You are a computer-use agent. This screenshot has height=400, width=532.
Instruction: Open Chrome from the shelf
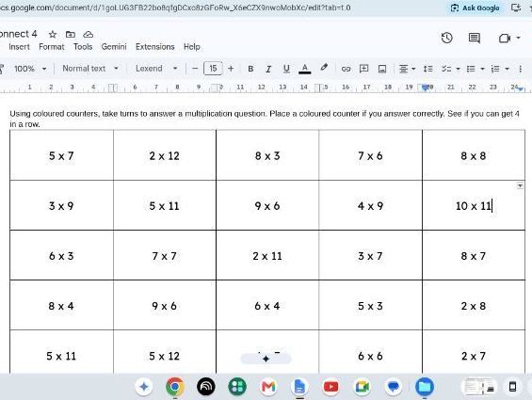pyautogui.click(x=175, y=387)
